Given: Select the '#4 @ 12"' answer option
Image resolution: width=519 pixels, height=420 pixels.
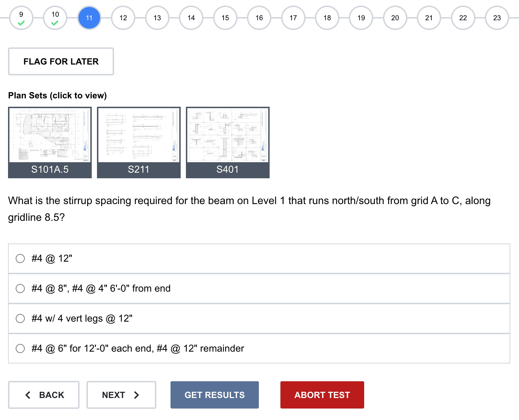Looking at the screenshot, I should coord(20,258).
